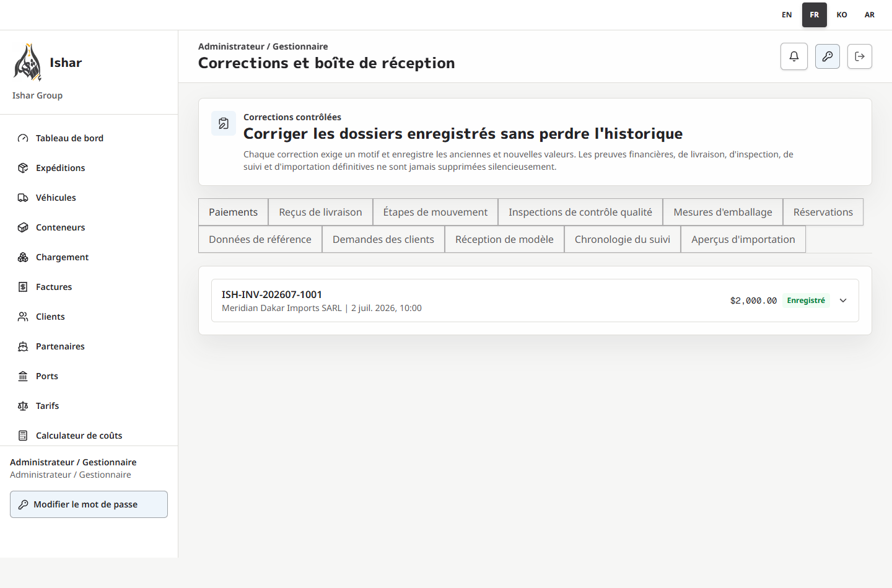Open the Partenaires page
892x588 pixels.
89,346
